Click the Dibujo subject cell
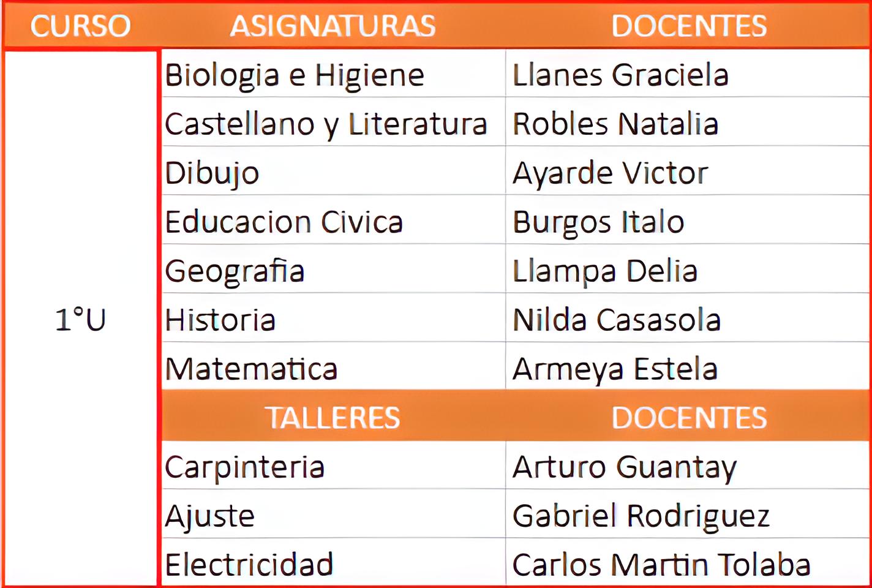 (x=212, y=173)
